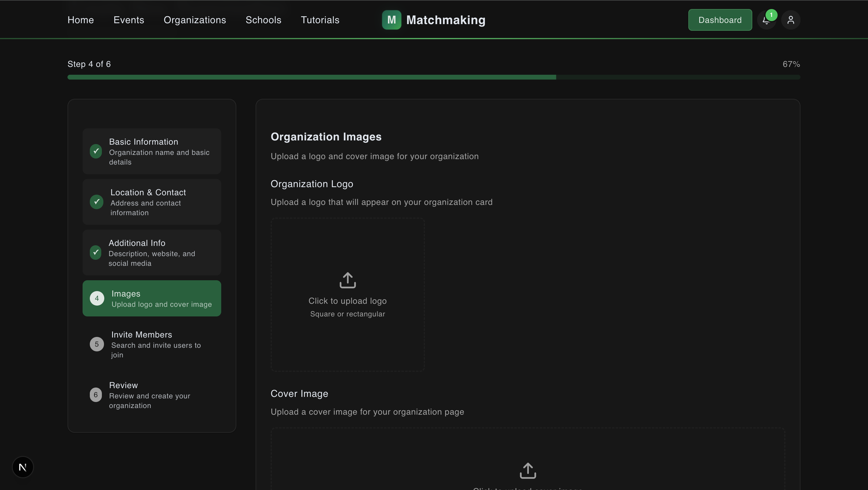Click the Dashboard button
Viewport: 868px width, 490px height.
(x=720, y=20)
